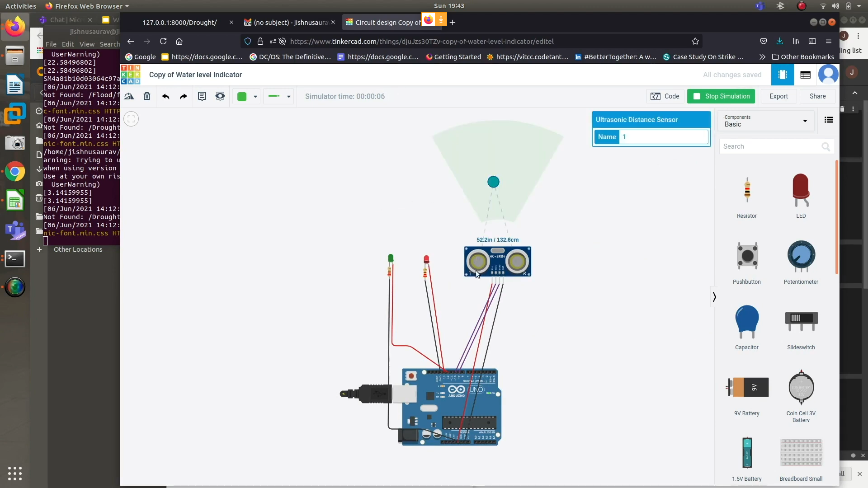Click the rotate component icon
868x488 pixels.
click(x=129, y=96)
